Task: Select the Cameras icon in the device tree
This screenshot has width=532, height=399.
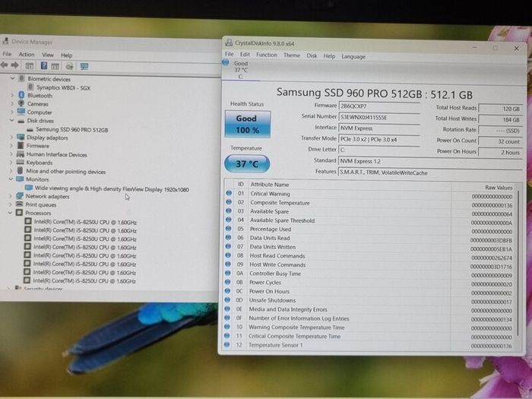Action: pyautogui.click(x=21, y=103)
